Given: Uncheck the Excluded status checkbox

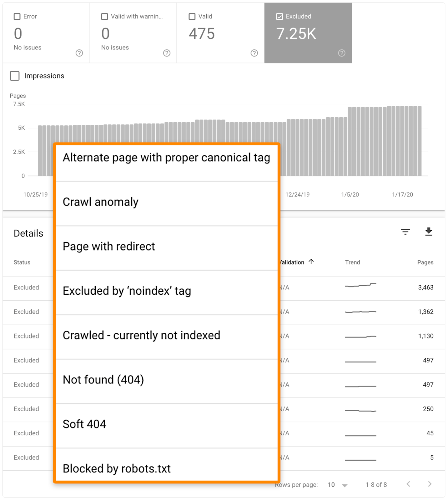Looking at the screenshot, I should tap(279, 16).
